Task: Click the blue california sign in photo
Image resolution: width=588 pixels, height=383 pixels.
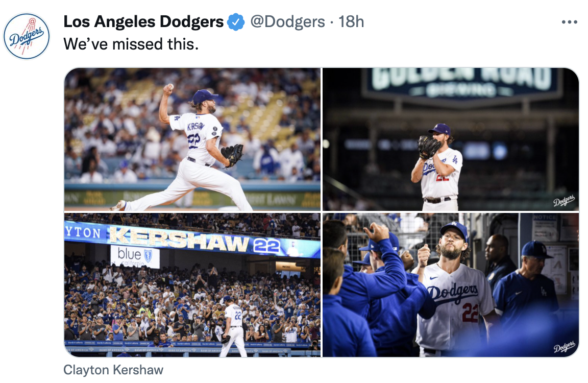Action: coord(135,256)
